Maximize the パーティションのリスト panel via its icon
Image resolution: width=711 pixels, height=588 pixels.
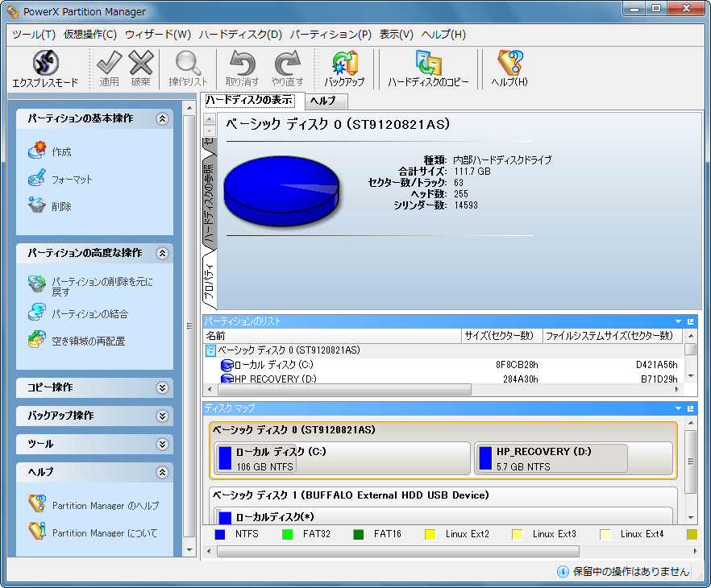(x=691, y=321)
